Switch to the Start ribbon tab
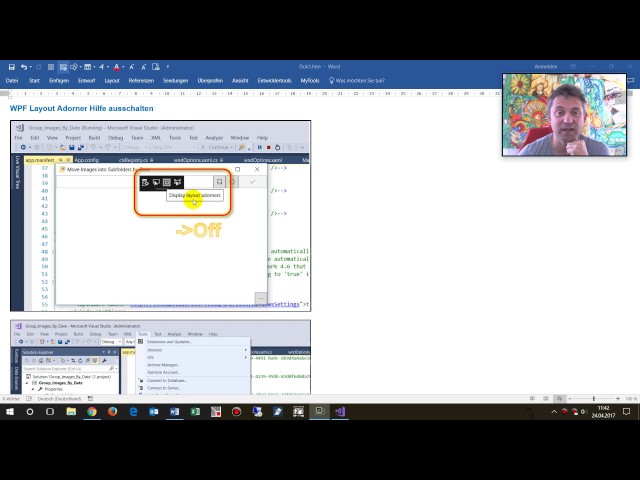The height and width of the screenshot is (480, 640). 34,81
